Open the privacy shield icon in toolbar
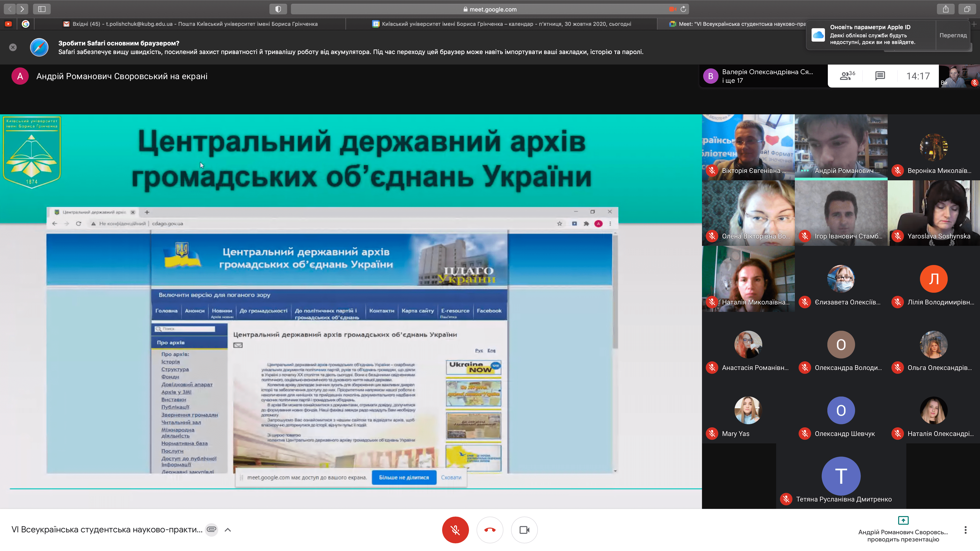Viewport: 980px width, 551px height. tap(278, 9)
